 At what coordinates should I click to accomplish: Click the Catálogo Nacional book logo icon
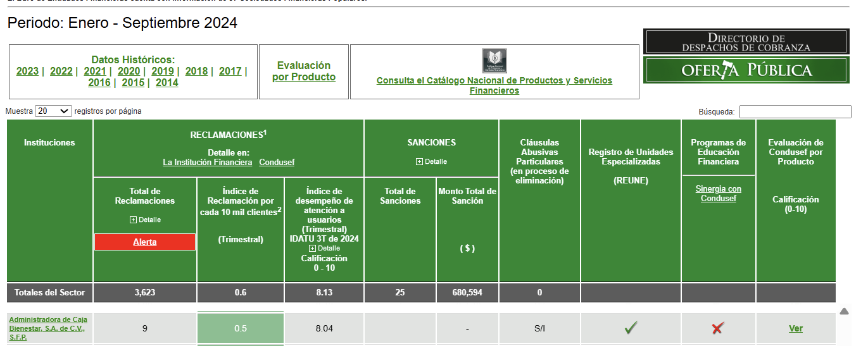[x=494, y=61]
